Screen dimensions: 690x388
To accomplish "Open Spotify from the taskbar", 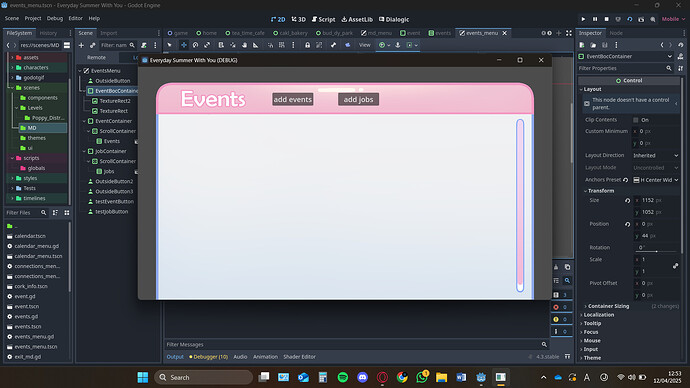I will coord(343,377).
